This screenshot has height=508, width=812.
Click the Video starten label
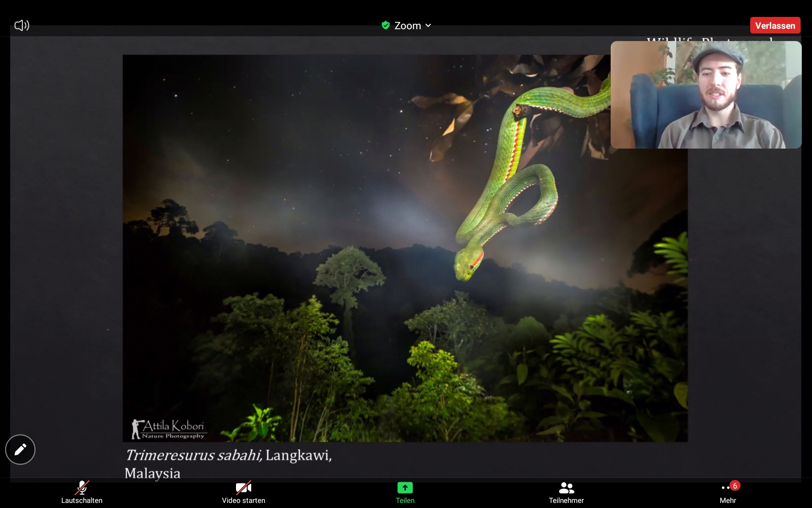click(x=244, y=500)
